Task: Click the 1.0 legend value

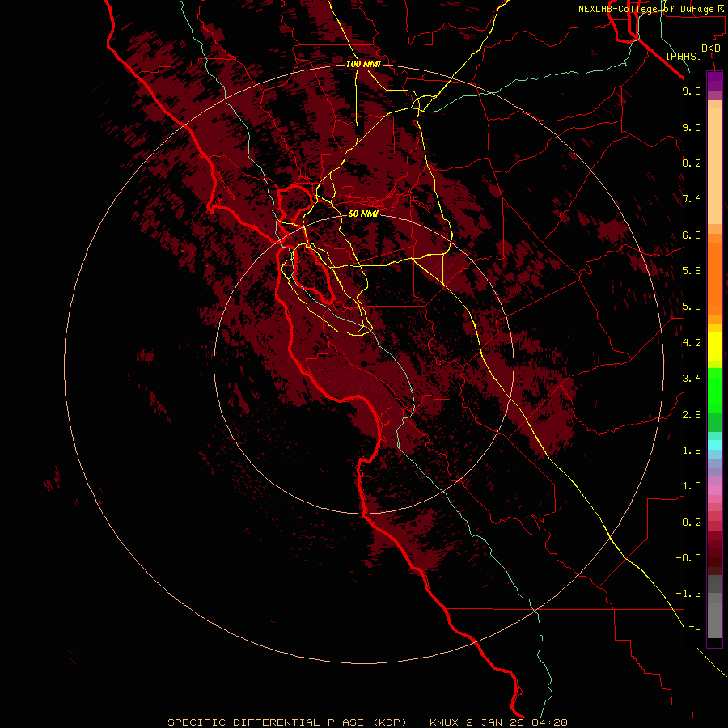Action: (692, 486)
